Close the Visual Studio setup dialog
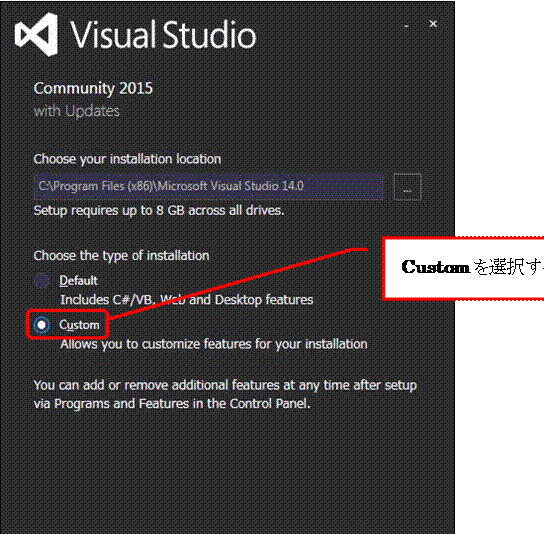The height and width of the screenshot is (534, 544). pos(433,24)
